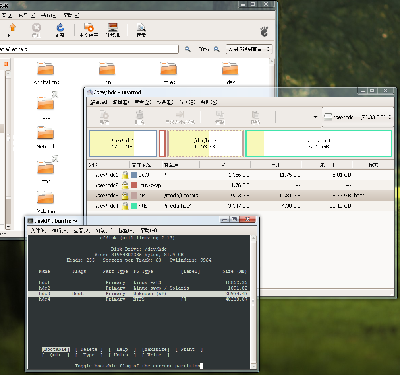This screenshot has height=375, width=400.
Task: Click the zoom-in magnifier beside the view selector
Action: (217, 49)
